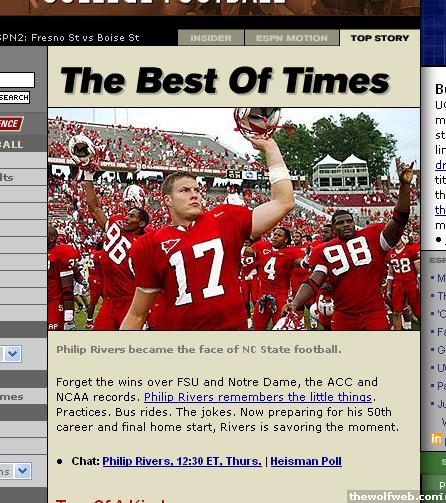The height and width of the screenshot is (503, 446).
Task: Click the thewolfweb.com watermark
Action: pos(396,496)
